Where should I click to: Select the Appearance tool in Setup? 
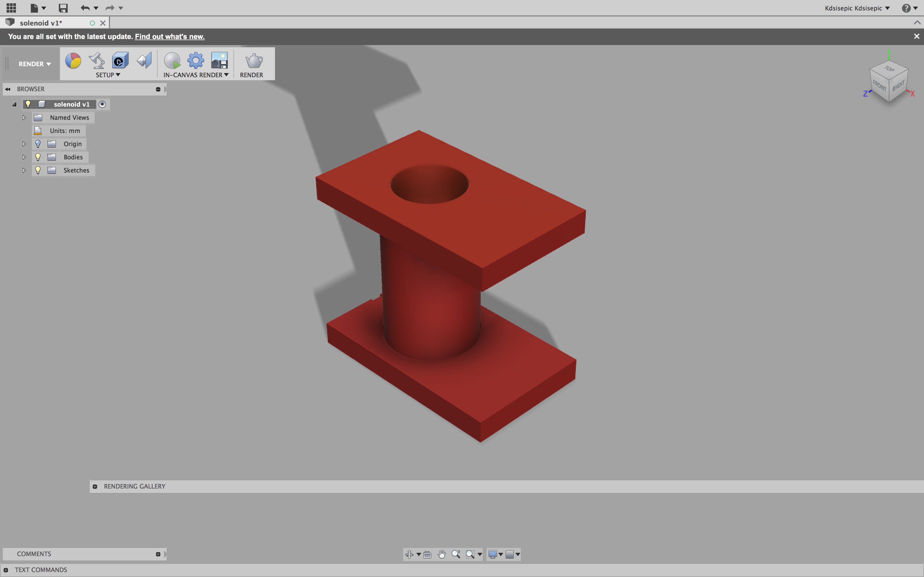[73, 60]
